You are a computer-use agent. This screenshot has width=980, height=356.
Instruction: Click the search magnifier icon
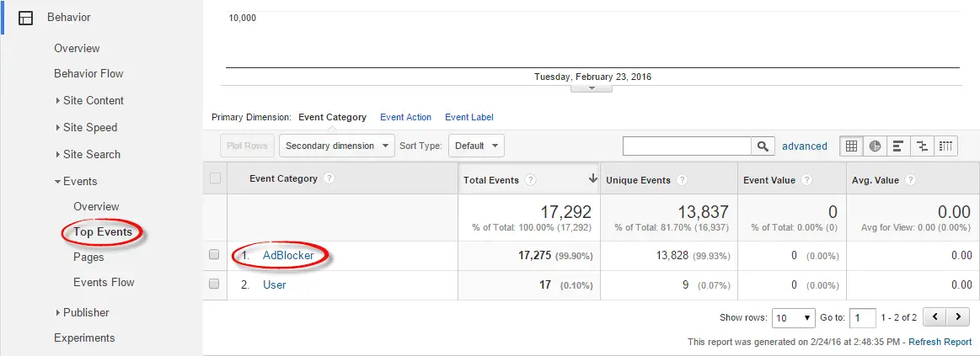click(x=763, y=146)
